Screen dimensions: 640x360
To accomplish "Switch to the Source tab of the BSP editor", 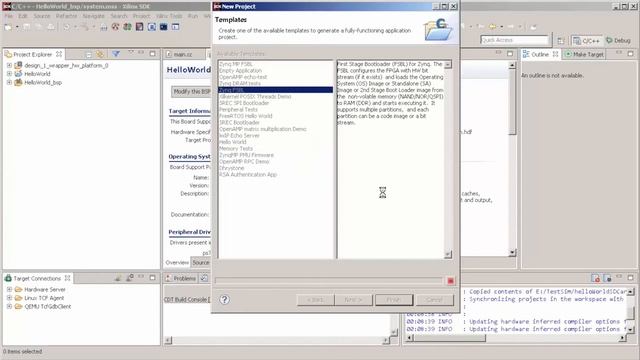I will tap(200, 262).
